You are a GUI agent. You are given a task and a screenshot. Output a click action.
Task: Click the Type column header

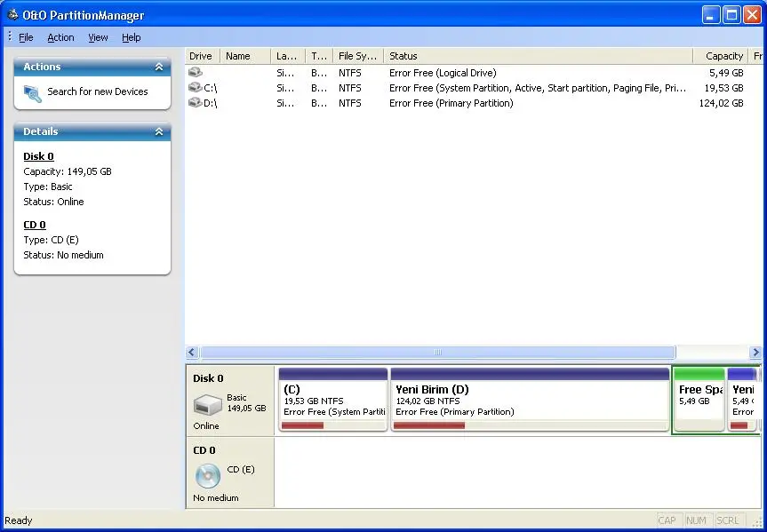(x=319, y=56)
